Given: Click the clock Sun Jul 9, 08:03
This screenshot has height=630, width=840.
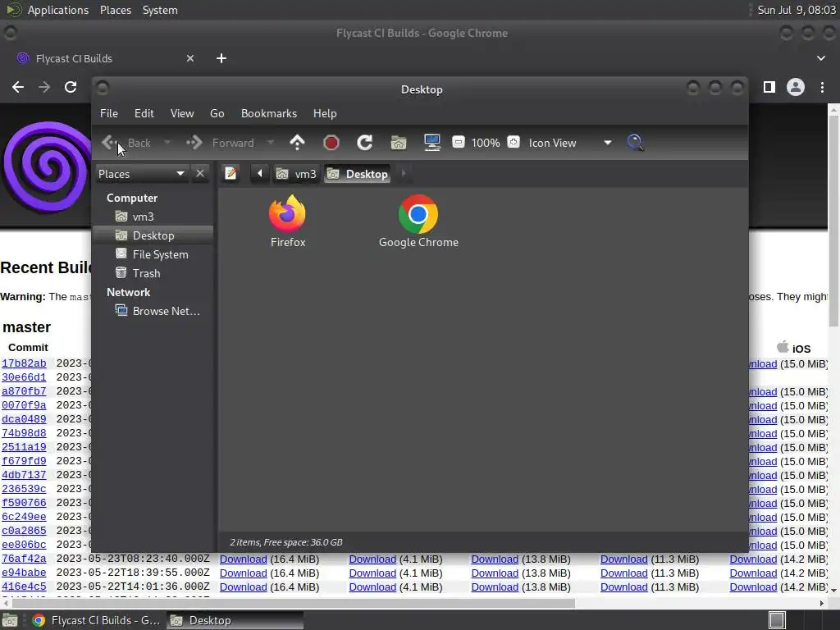Looking at the screenshot, I should coord(797,10).
